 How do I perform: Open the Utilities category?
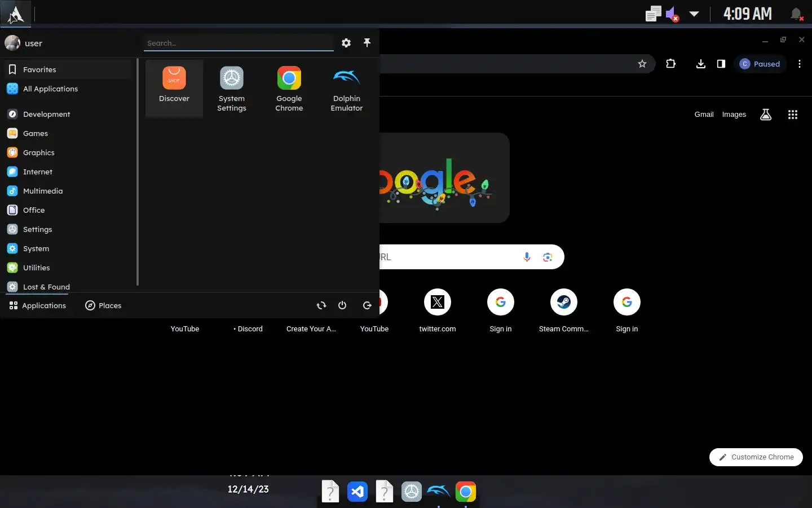(x=68, y=268)
